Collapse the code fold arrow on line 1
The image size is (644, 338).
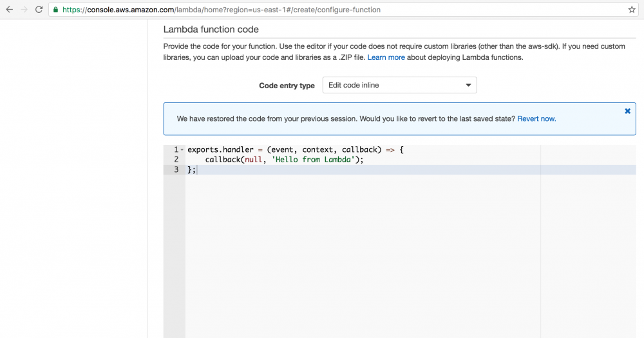pyautogui.click(x=182, y=150)
